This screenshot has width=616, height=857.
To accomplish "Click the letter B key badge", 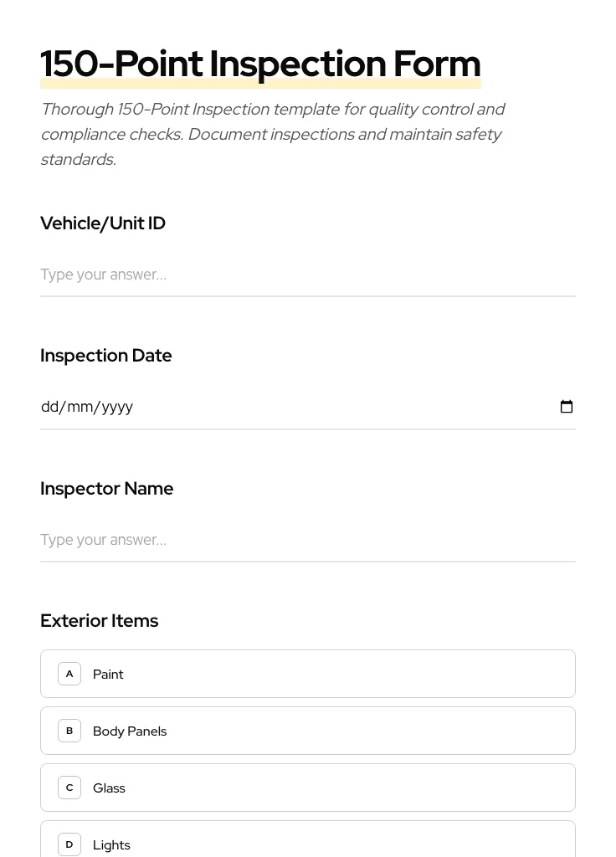I will (x=69, y=731).
